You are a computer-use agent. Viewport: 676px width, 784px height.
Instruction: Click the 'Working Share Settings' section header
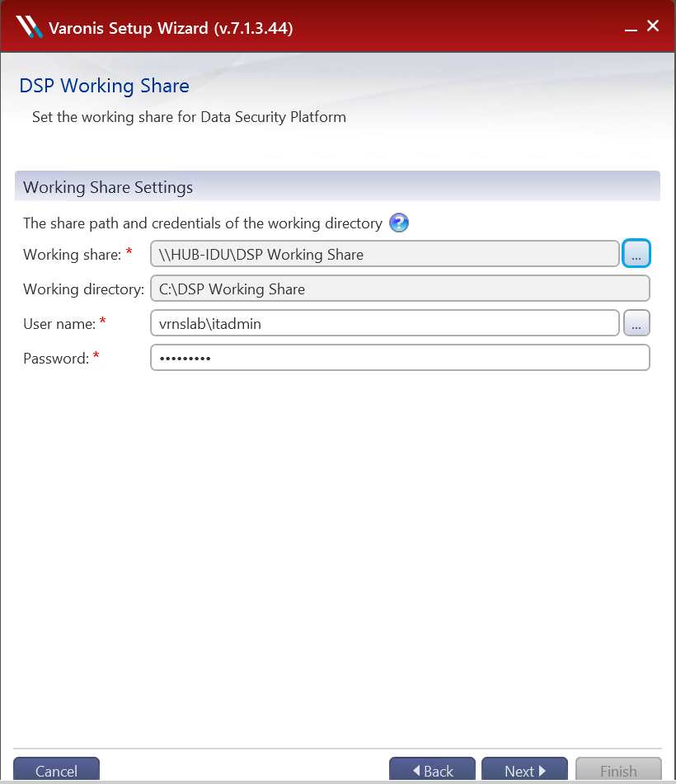(337, 186)
